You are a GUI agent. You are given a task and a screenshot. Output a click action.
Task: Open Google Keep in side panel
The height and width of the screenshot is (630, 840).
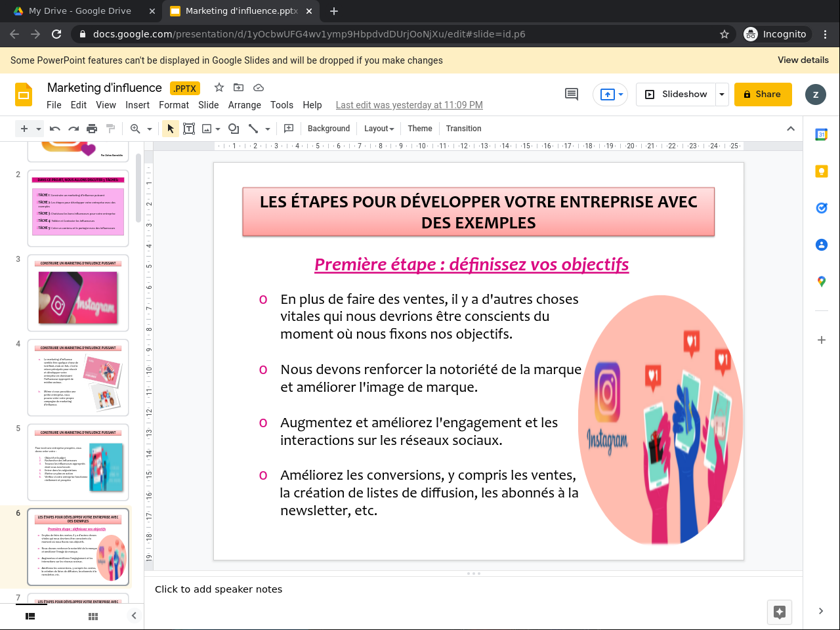coord(821,171)
